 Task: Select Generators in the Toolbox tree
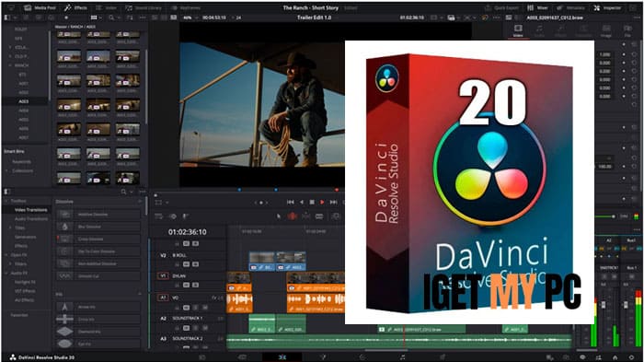(x=25, y=237)
